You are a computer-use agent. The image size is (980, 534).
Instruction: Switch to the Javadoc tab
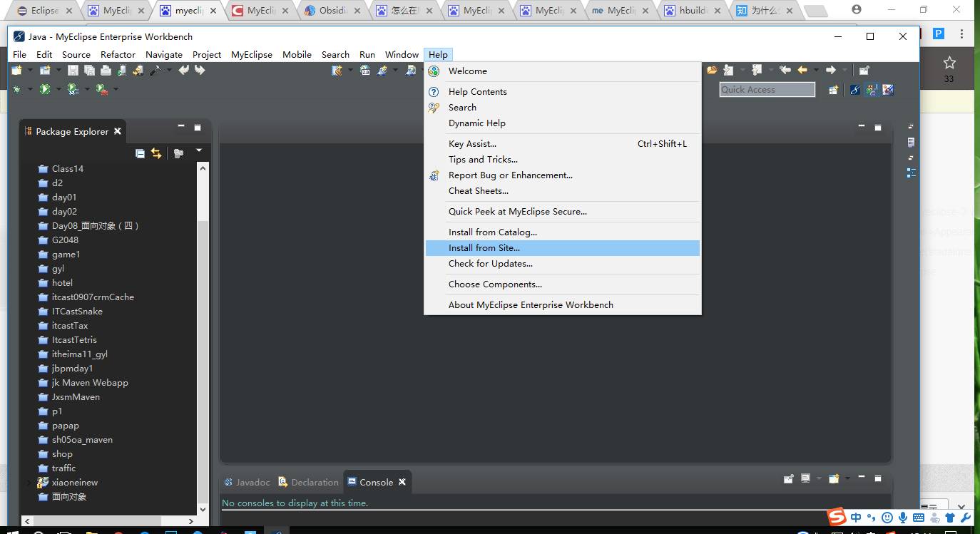pyautogui.click(x=247, y=482)
